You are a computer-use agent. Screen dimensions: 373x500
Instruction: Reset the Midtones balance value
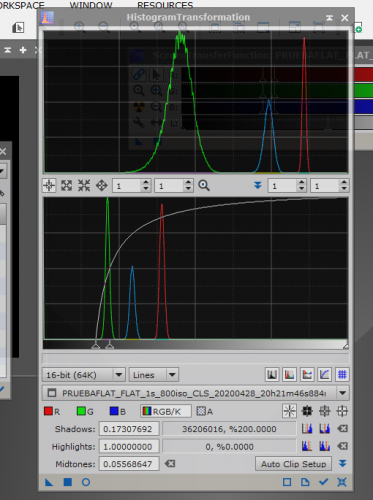point(170,464)
